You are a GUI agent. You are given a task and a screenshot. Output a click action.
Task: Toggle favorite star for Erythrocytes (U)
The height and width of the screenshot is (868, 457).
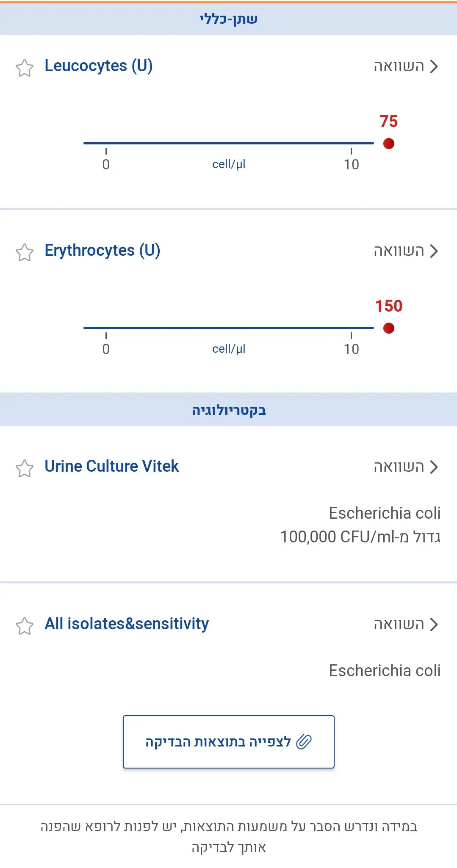tap(25, 252)
